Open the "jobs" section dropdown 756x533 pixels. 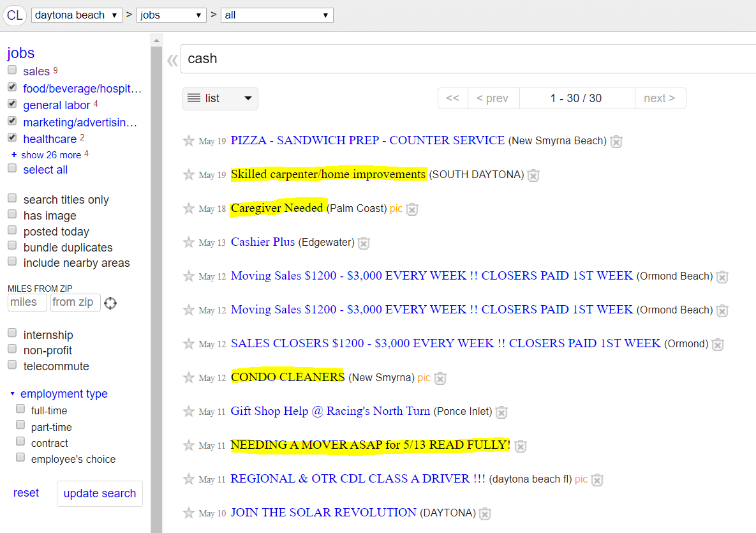[171, 15]
